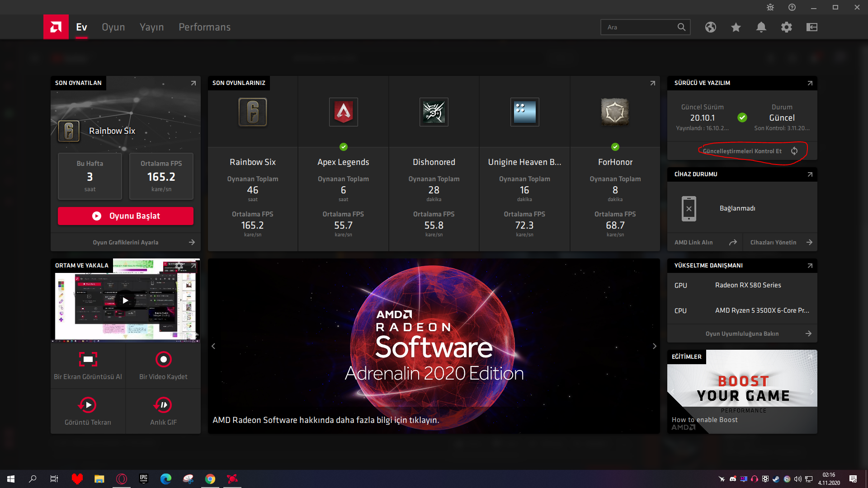Open Google Chrome from taskbar
This screenshot has width=868, height=488.
click(x=210, y=479)
